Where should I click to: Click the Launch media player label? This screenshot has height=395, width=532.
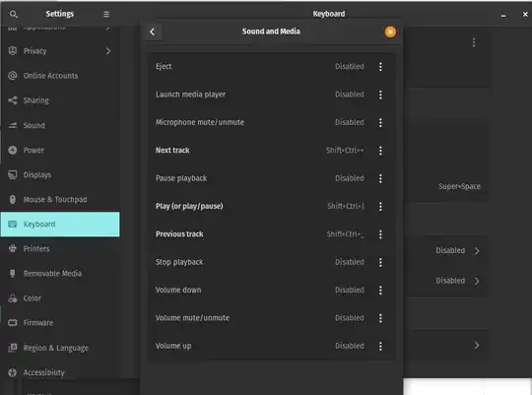(190, 95)
